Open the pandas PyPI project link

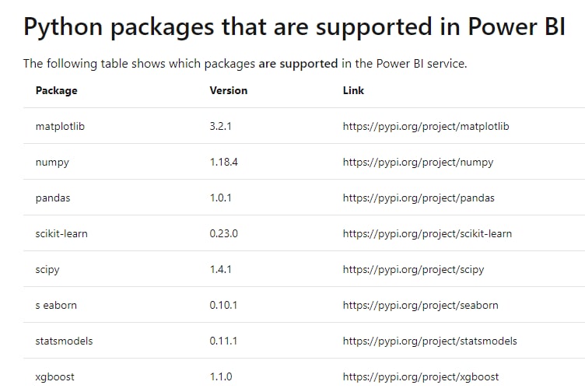tap(419, 198)
